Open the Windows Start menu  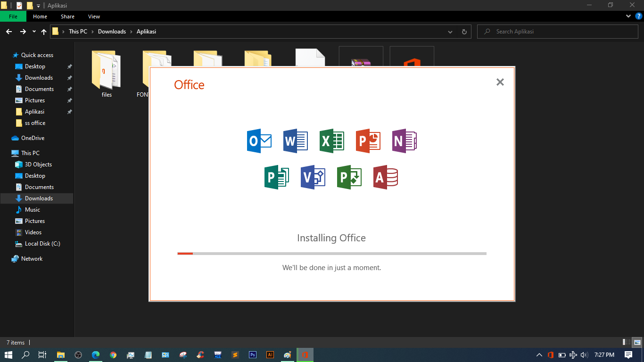pyautogui.click(x=8, y=355)
